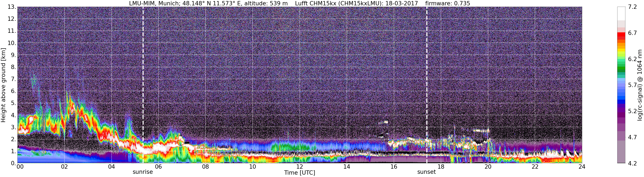
Task: Click the colorbar tick value 5.2
Action: pos(632,111)
